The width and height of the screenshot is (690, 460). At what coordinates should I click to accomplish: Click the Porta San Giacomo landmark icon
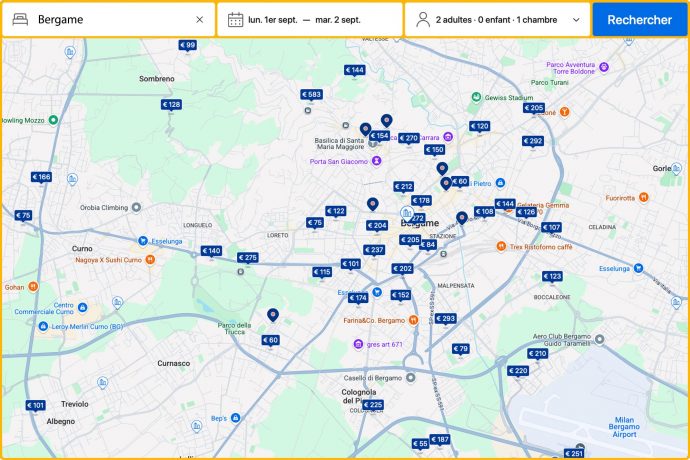[x=377, y=161]
